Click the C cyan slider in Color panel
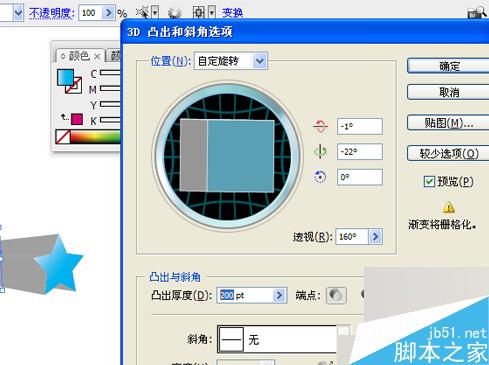This screenshot has width=489, height=365. click(x=110, y=73)
